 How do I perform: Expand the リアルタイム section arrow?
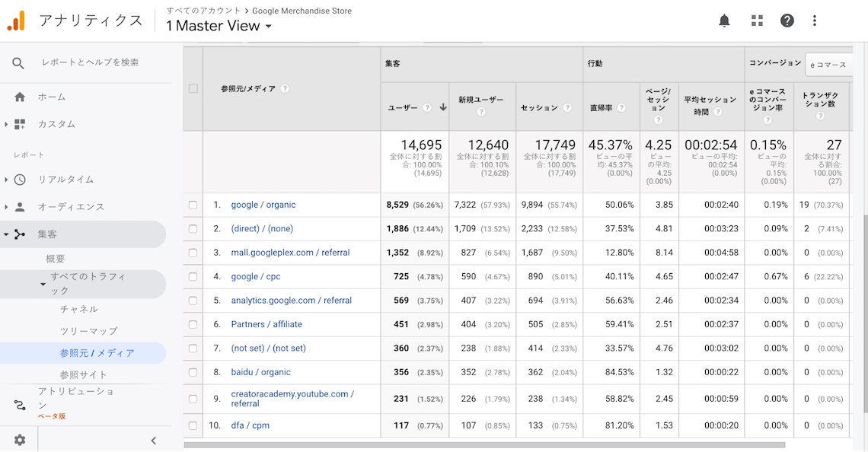6,180
